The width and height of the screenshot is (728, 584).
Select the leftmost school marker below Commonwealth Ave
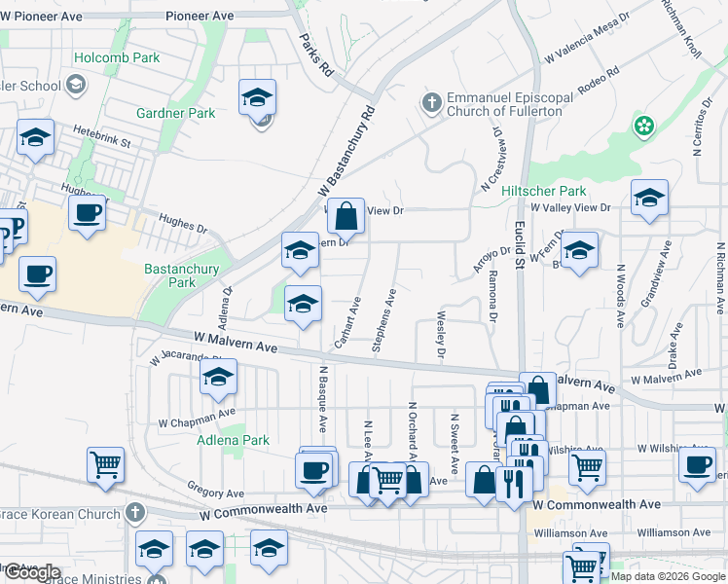tap(154, 550)
